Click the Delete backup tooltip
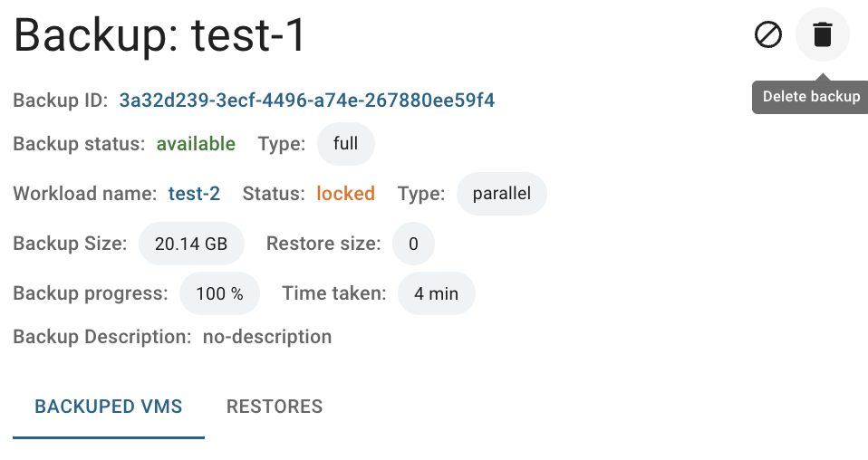 pos(810,97)
